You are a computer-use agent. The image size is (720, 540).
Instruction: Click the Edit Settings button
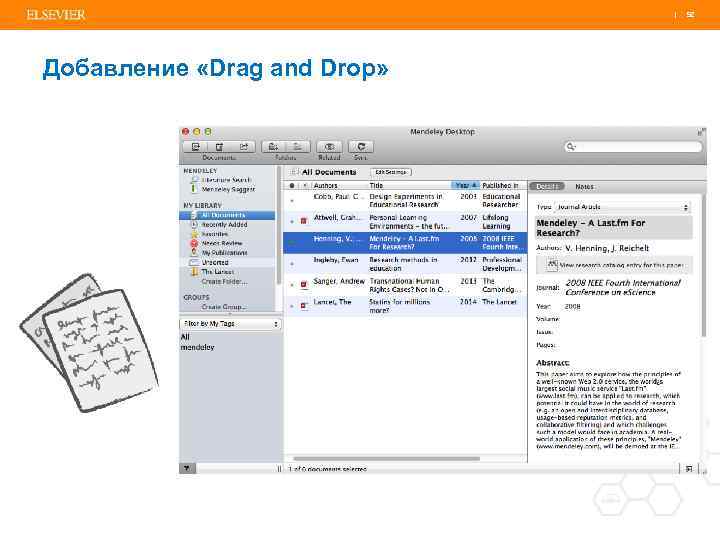391,172
